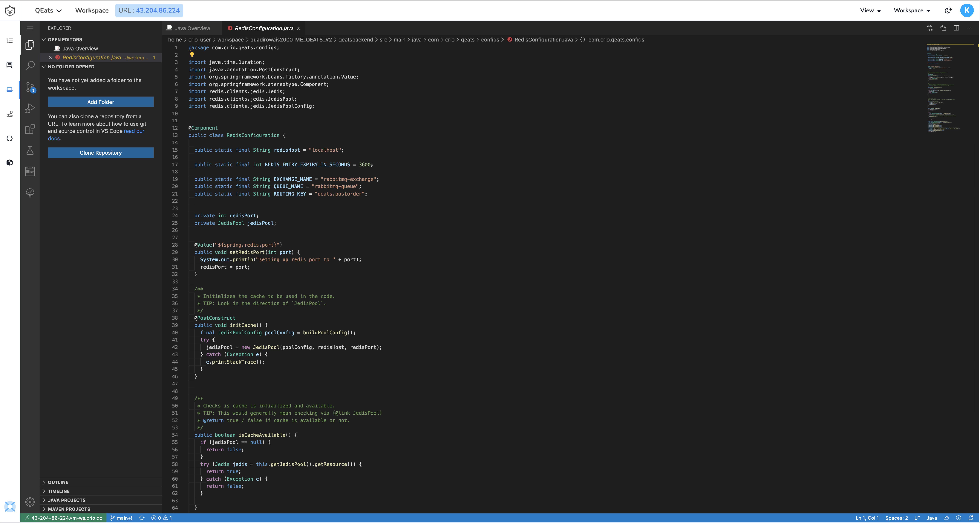Screen dimensions: 980x523
Task: Click the qeatsbackend breadcrumb segment
Action: pos(355,40)
